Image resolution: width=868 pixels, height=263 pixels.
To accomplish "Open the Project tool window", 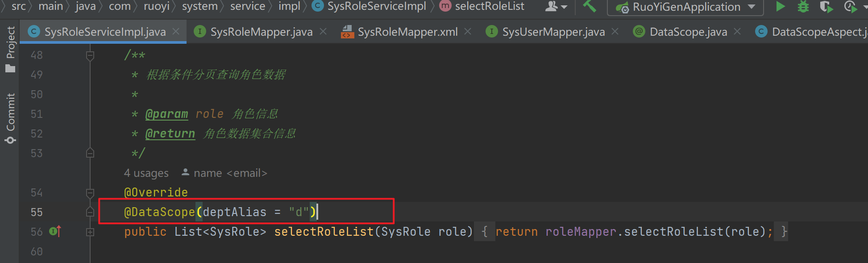I will [10, 49].
